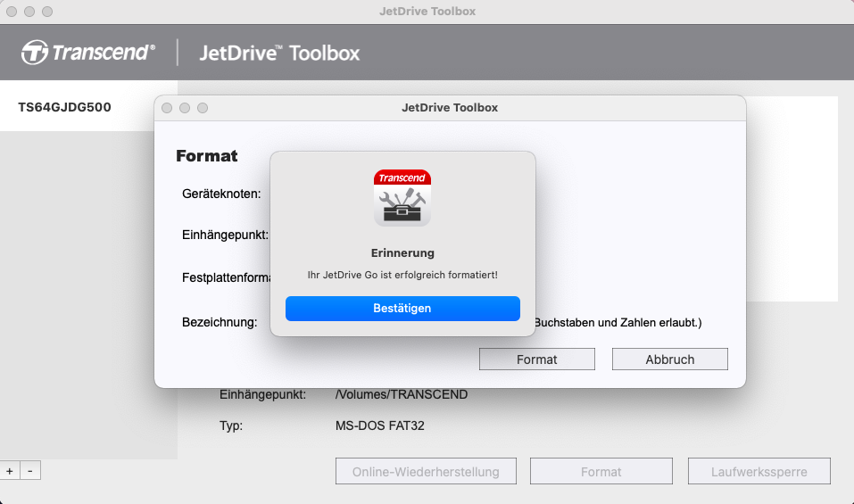The width and height of the screenshot is (854, 504).
Task: Click the main window's Einhängepunkt label above Typ
Action: (x=262, y=394)
